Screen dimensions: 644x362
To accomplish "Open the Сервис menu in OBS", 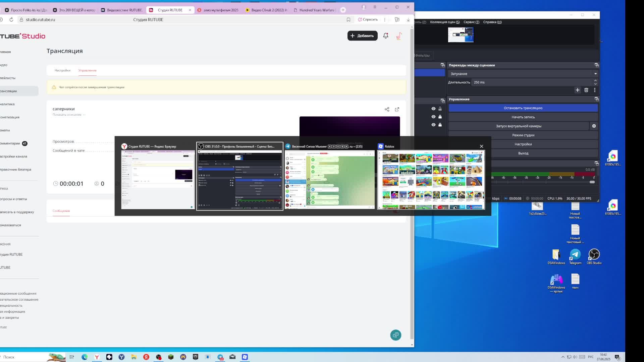I will coord(471,22).
